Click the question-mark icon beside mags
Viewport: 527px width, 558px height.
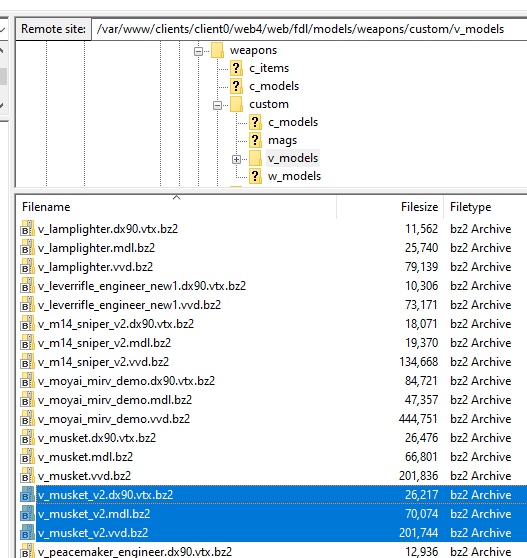255,140
